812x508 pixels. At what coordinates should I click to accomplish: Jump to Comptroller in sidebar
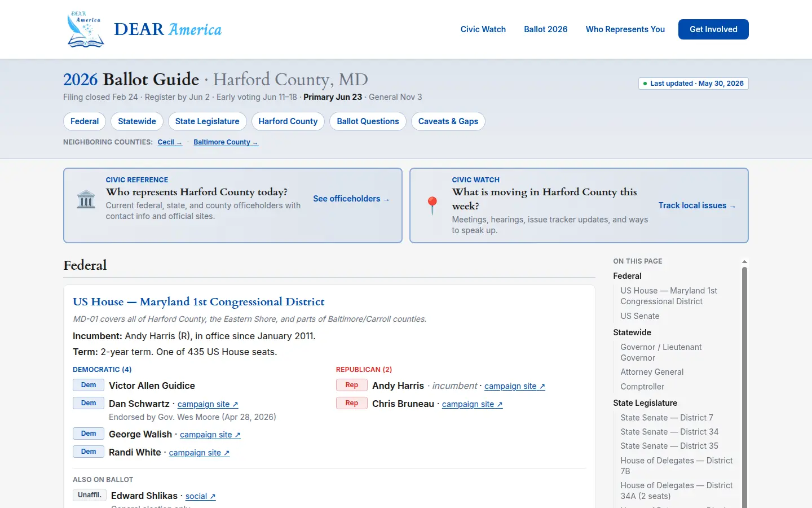point(642,387)
